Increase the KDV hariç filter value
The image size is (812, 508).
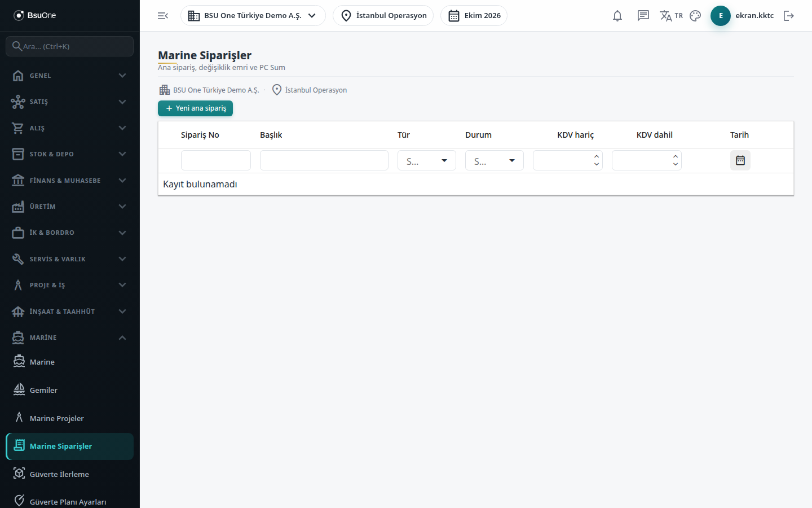pos(597,156)
